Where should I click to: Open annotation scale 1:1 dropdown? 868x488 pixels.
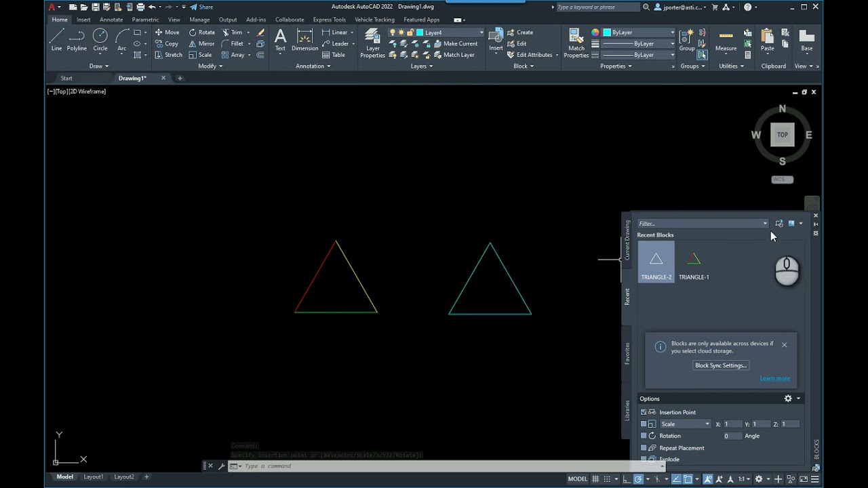point(745,479)
